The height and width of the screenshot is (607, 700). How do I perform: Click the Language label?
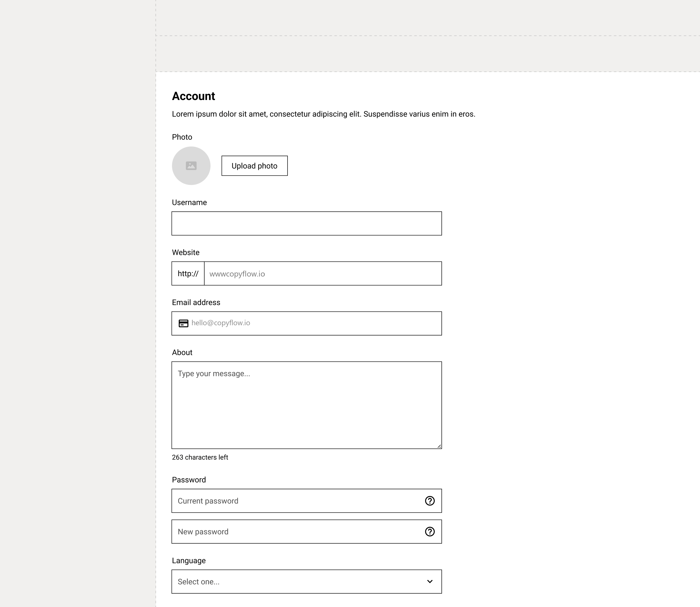(189, 560)
